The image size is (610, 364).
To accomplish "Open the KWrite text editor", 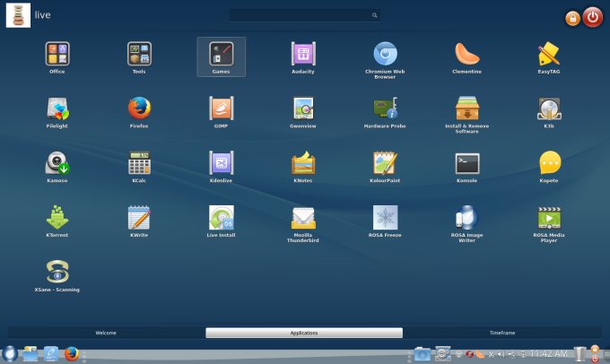I will 139,221.
